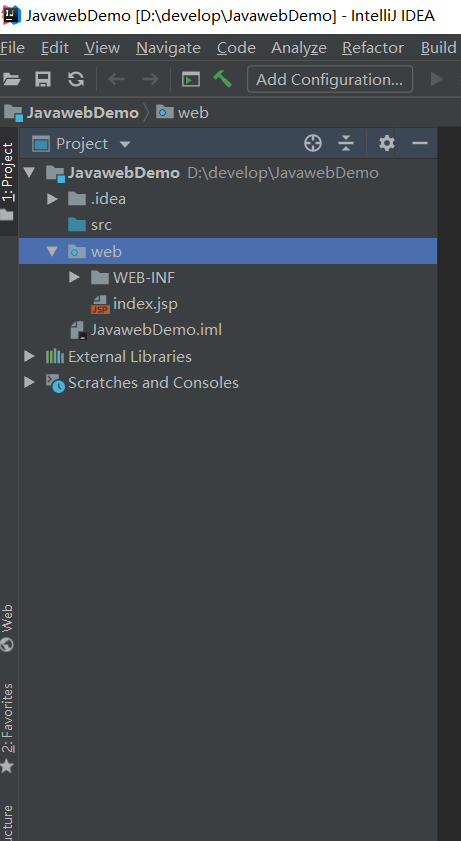
Task: Open the Web side tool tab
Action: 8,628
